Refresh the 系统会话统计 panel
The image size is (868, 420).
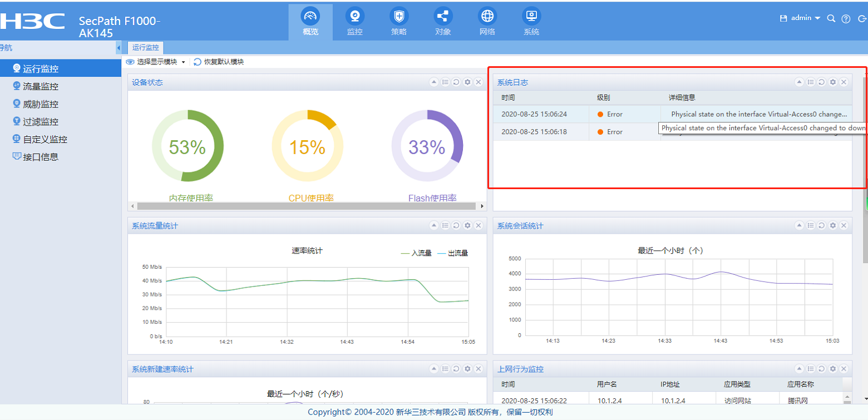point(822,225)
